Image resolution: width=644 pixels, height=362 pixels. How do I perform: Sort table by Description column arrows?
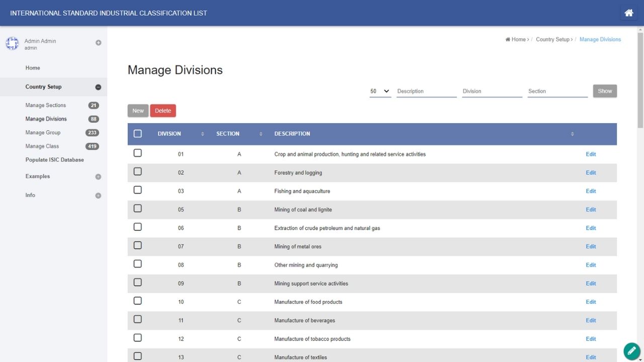point(572,134)
